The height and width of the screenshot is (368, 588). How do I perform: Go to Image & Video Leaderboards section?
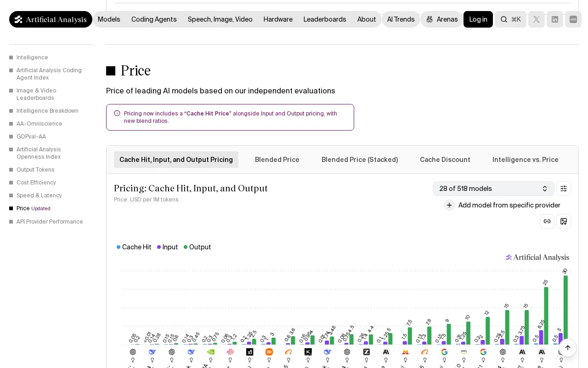[36, 94]
